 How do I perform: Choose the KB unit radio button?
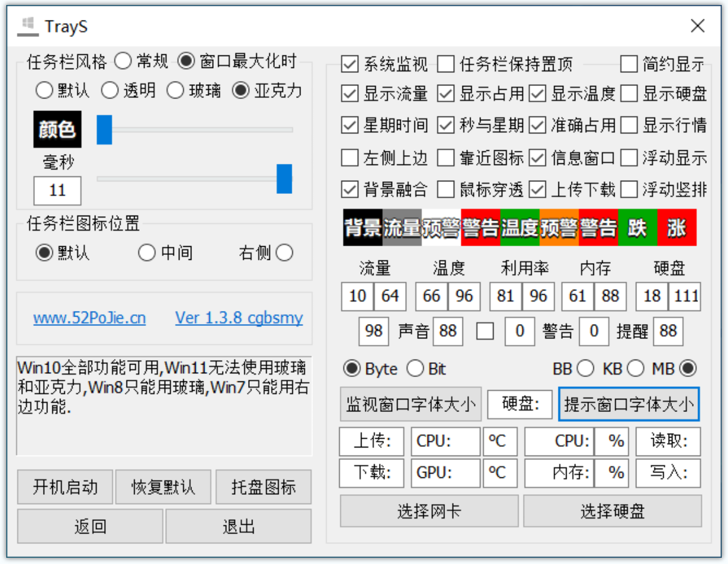[x=636, y=368]
